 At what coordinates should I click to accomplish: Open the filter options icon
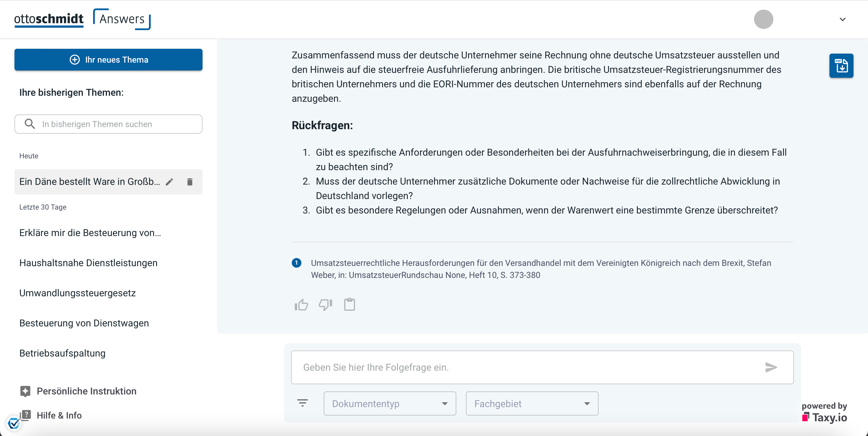(302, 403)
